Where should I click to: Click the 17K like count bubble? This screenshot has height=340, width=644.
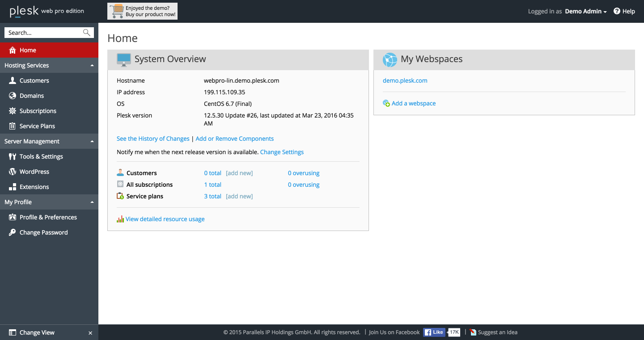[x=454, y=332]
